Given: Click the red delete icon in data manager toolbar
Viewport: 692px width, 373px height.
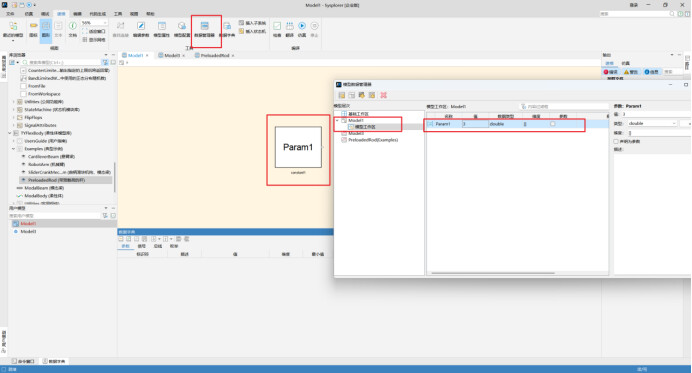Looking at the screenshot, I should coord(384,95).
